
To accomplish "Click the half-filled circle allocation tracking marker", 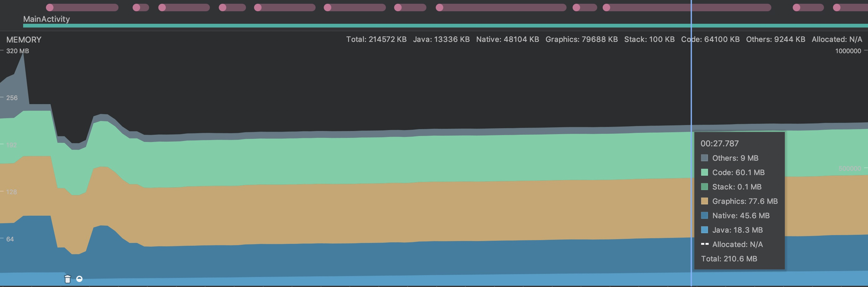I will coord(80,279).
